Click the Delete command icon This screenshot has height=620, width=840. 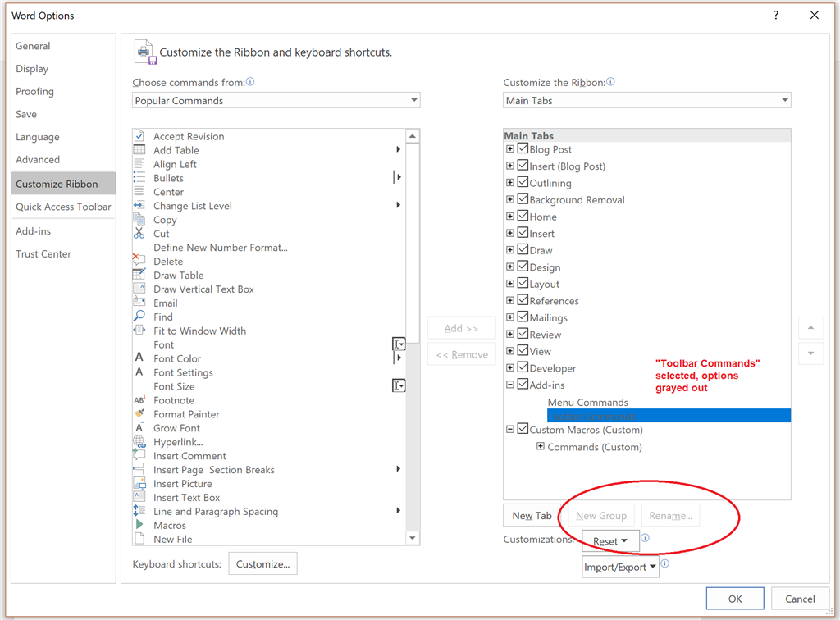(x=139, y=260)
